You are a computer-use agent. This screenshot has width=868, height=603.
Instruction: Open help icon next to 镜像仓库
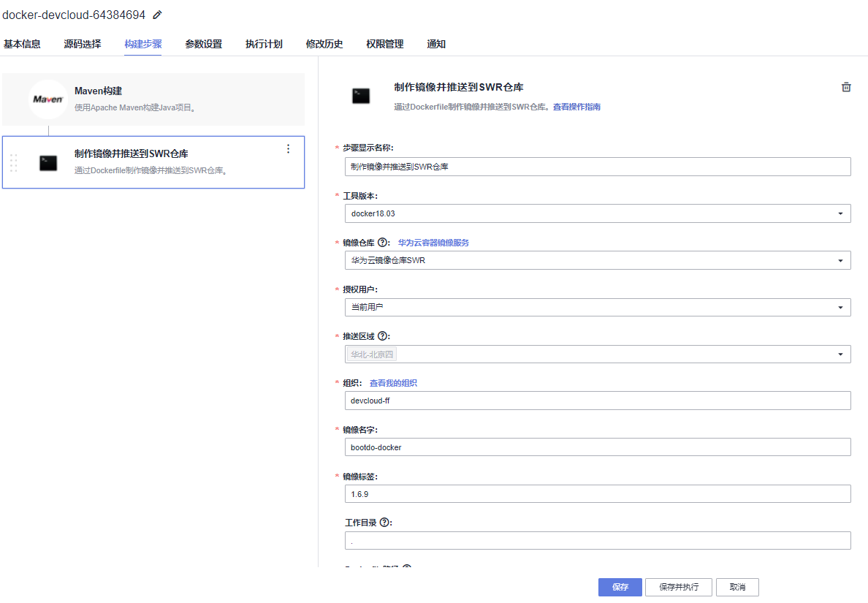click(x=383, y=243)
